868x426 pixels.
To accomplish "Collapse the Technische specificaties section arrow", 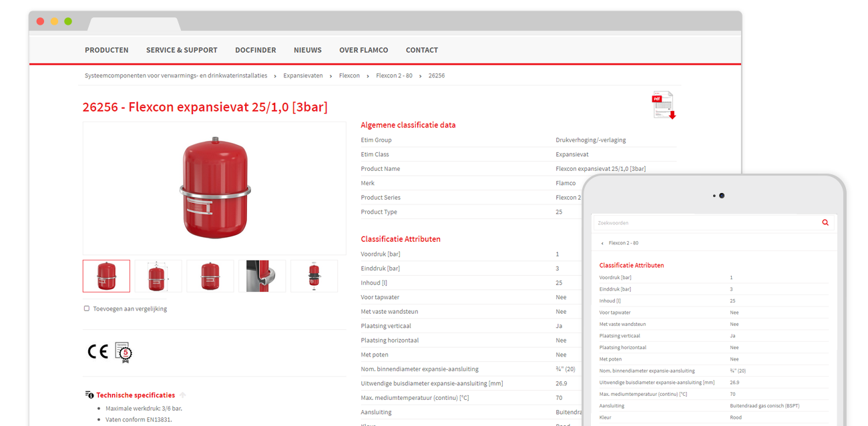I will (x=184, y=393).
